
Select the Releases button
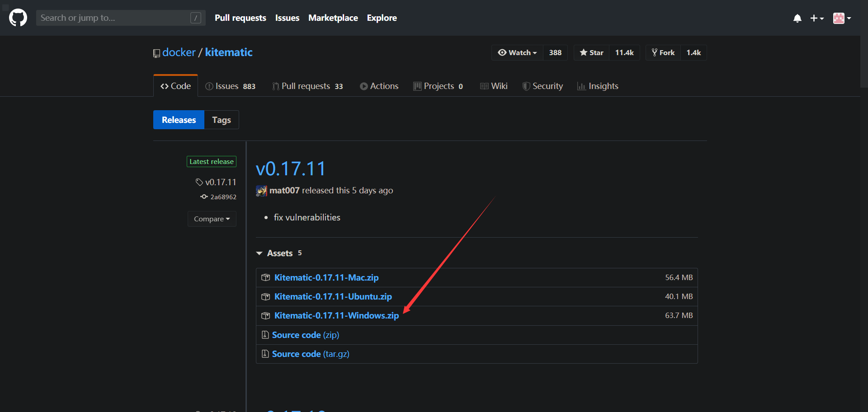point(179,120)
